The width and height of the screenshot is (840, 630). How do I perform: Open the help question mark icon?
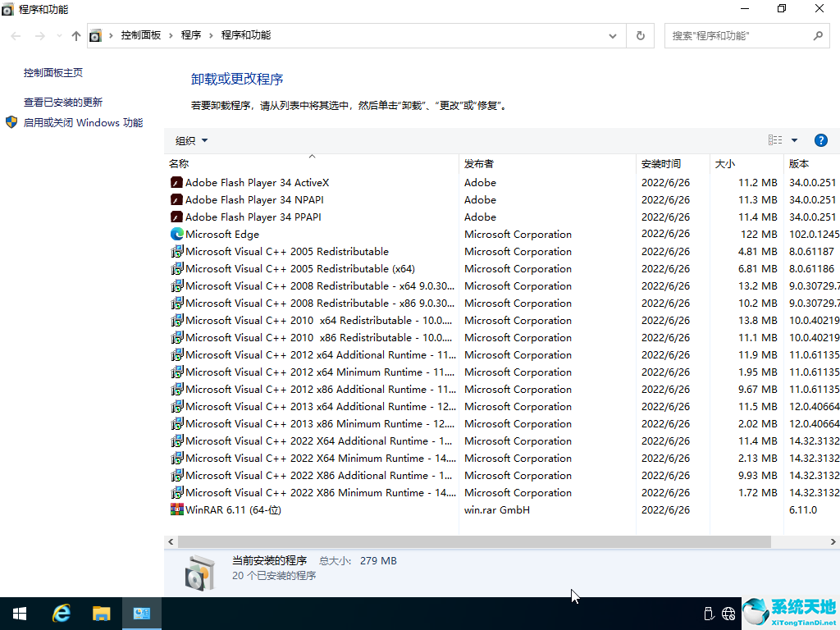[x=820, y=140]
